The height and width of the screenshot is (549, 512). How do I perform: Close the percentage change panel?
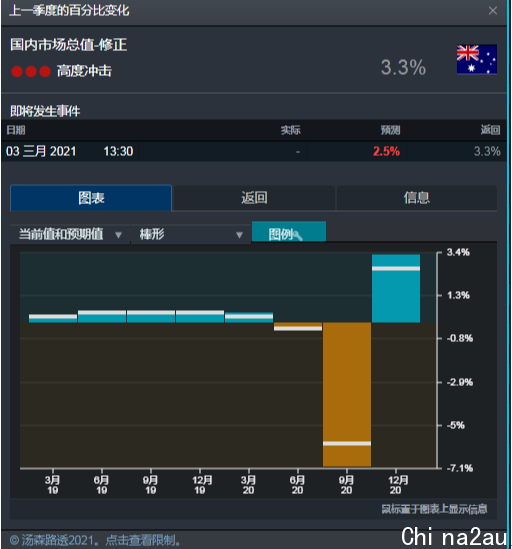point(493,11)
